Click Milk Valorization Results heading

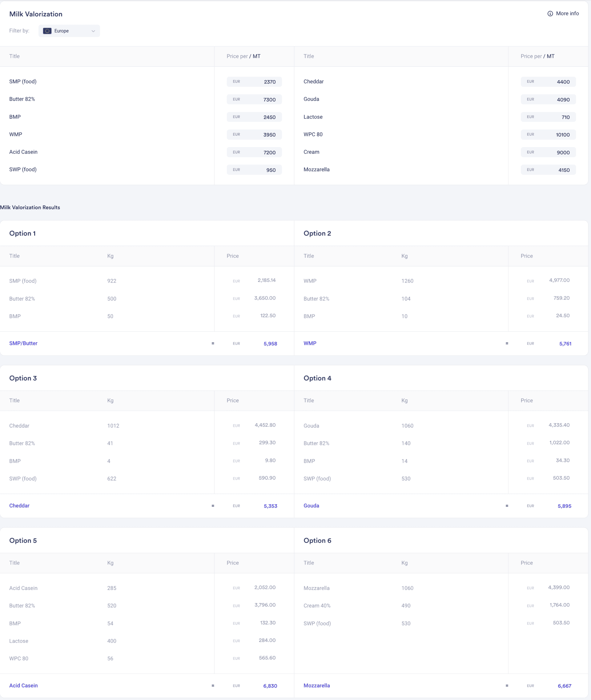click(x=30, y=207)
